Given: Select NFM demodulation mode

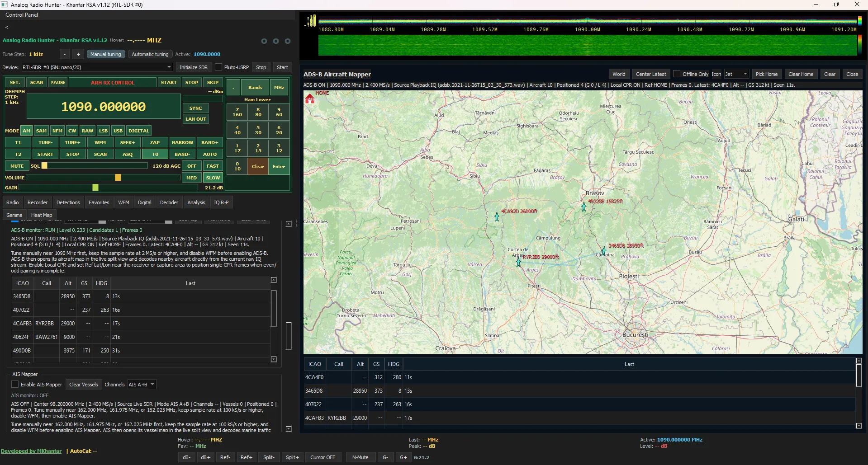Looking at the screenshot, I should 57,131.
